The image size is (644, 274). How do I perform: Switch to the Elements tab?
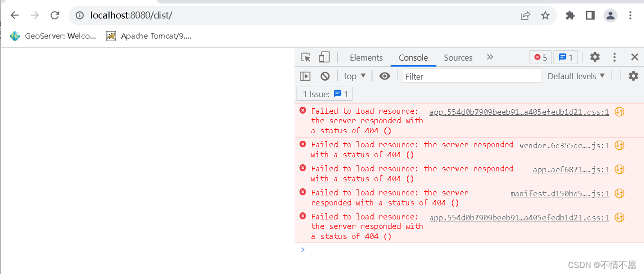tap(366, 58)
